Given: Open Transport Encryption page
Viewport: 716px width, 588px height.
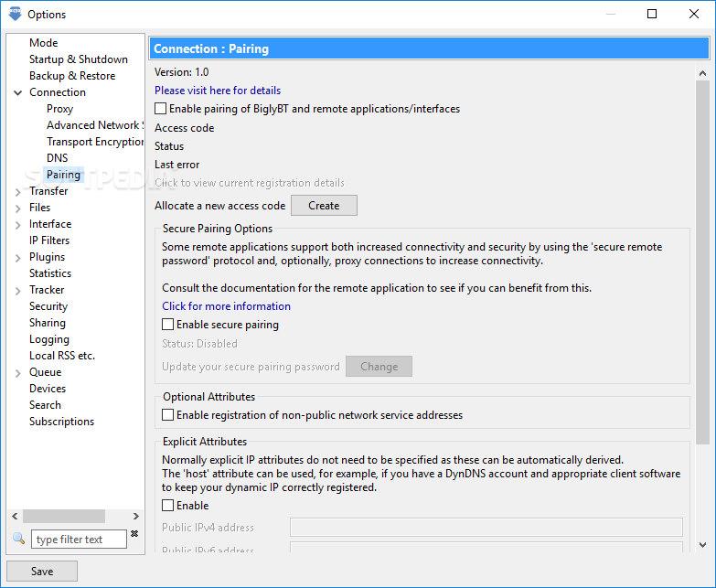Looking at the screenshot, I should 95,142.
